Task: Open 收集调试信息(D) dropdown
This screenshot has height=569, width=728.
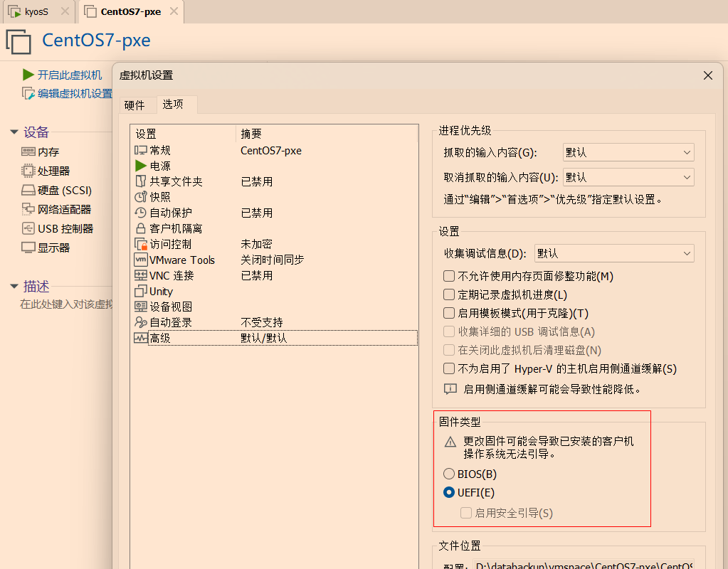Action: pos(614,253)
